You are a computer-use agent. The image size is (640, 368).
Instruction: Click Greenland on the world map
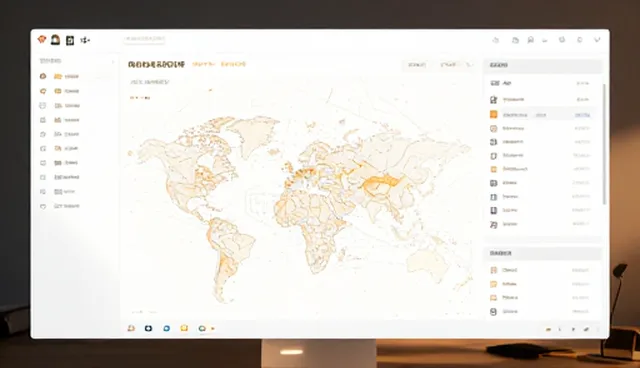pos(256,133)
